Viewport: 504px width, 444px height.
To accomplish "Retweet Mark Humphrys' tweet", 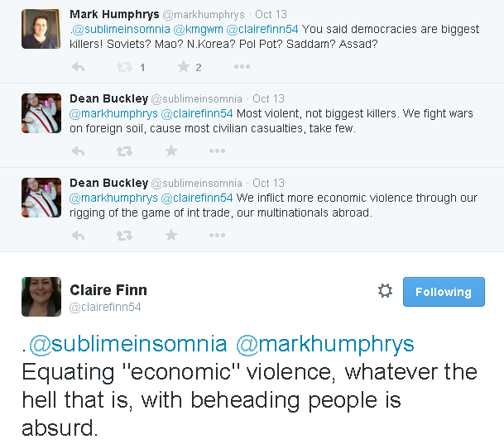I will [x=124, y=67].
